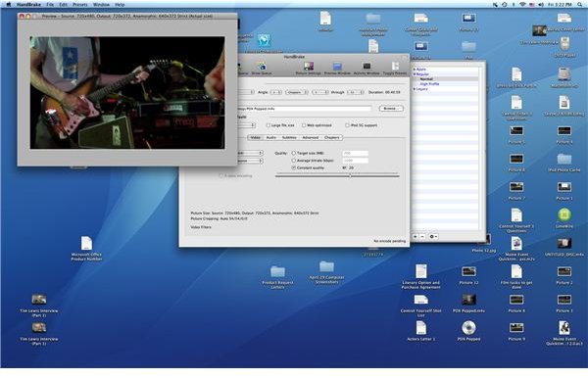Viewport: 588px width, 378px height.
Task: Select Product Request Letters folder
Action: click(x=278, y=277)
